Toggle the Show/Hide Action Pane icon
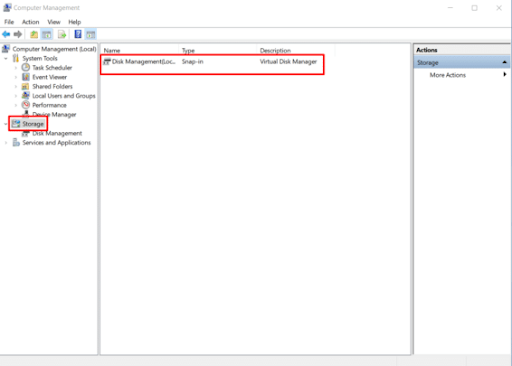The image size is (512, 366). pos(91,34)
